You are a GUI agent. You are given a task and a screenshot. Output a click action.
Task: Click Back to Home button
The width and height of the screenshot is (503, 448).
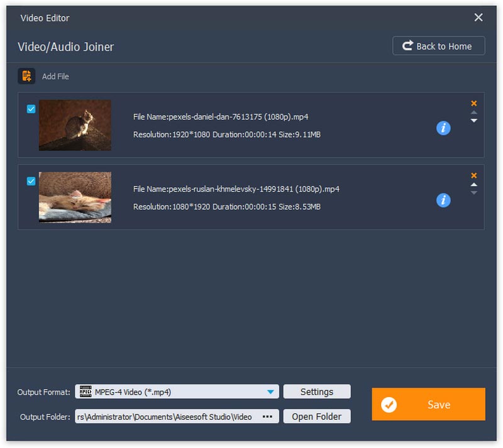pos(438,46)
